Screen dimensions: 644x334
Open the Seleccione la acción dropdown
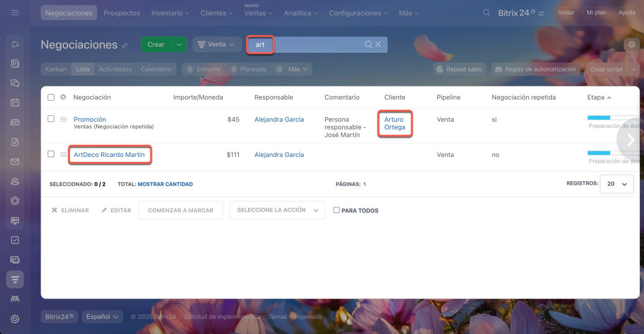tap(277, 210)
